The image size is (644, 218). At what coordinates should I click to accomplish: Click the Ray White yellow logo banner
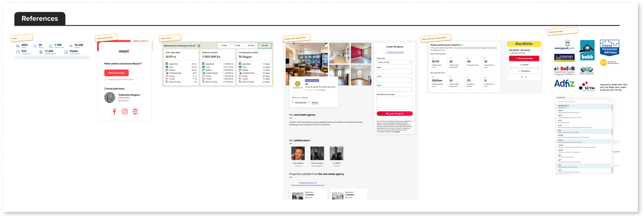524,44
